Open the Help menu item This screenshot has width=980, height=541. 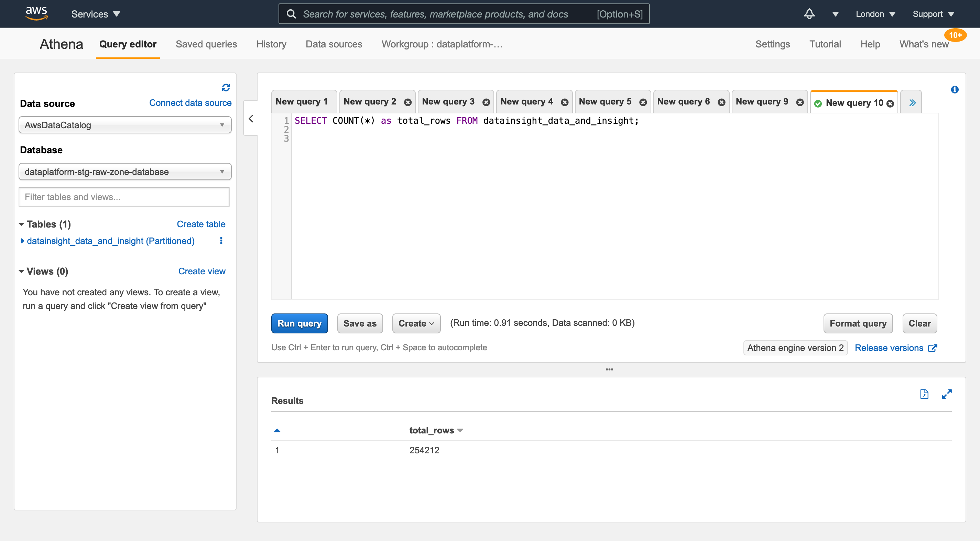pyautogui.click(x=870, y=44)
